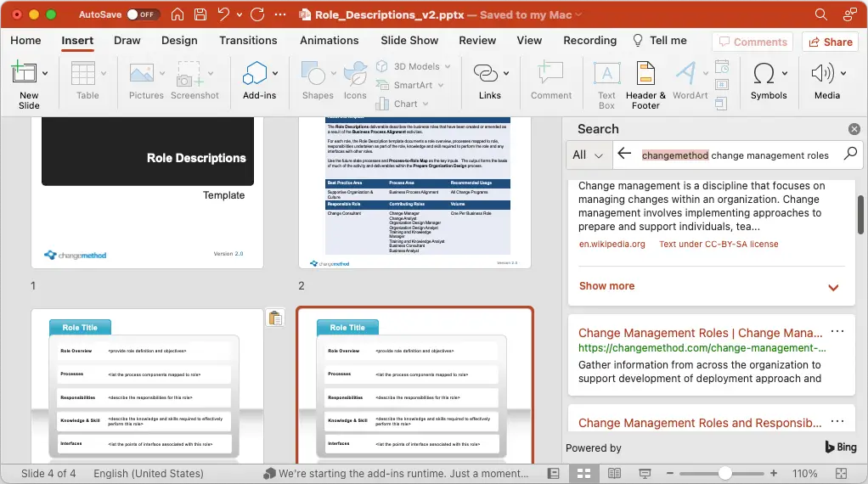868x484 pixels.
Task: Expand the New Slide layout dropdown
Action: (x=45, y=73)
